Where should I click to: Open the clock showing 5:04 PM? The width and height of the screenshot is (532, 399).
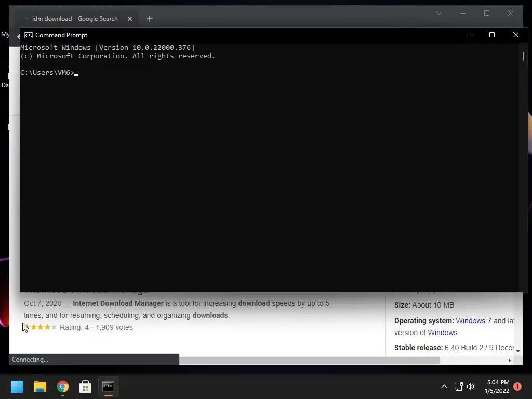point(497,387)
